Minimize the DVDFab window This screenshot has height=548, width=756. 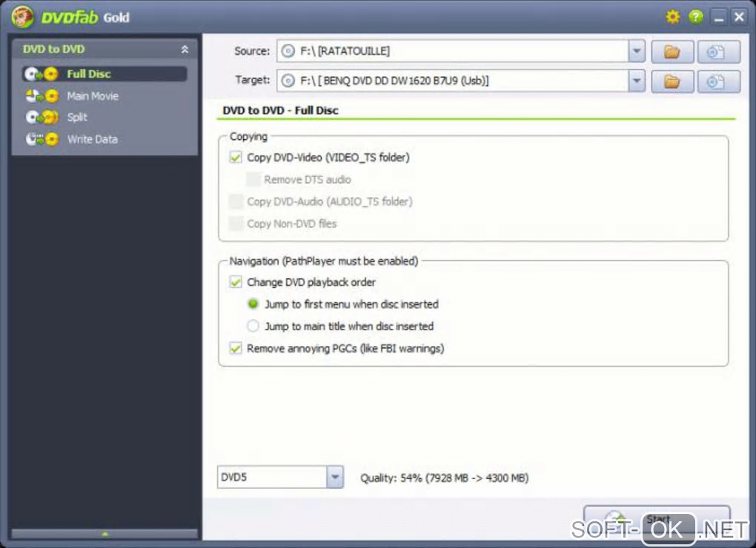tap(718, 17)
